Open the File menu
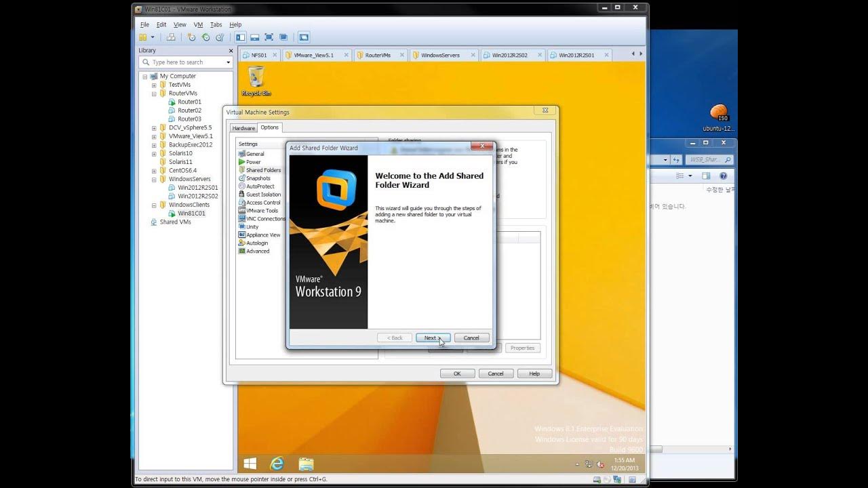The image size is (868, 488). pyautogui.click(x=144, y=24)
